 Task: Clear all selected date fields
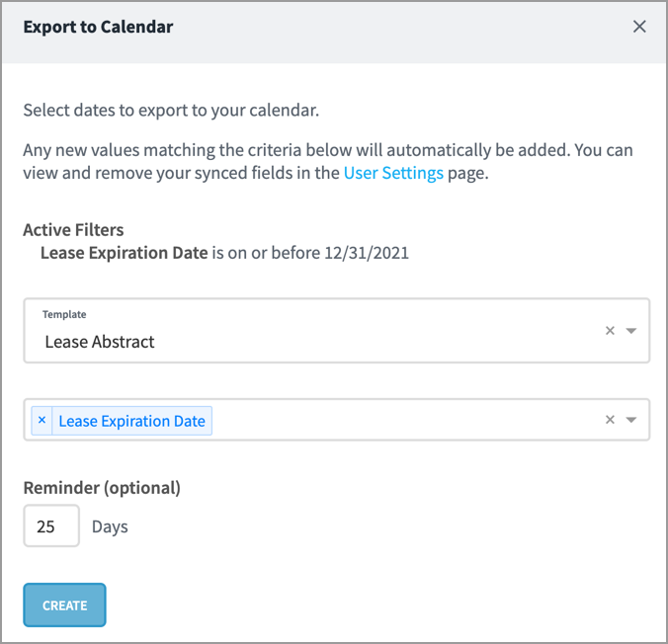coord(610,420)
